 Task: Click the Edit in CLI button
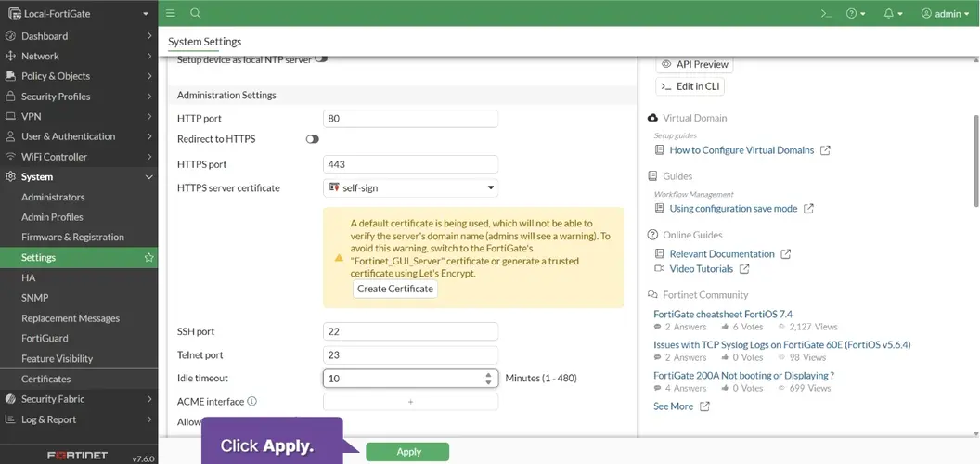pos(690,86)
